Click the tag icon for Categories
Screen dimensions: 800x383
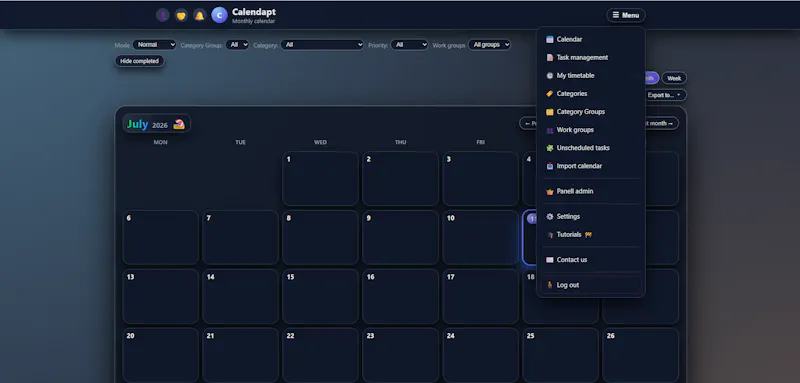tap(549, 94)
